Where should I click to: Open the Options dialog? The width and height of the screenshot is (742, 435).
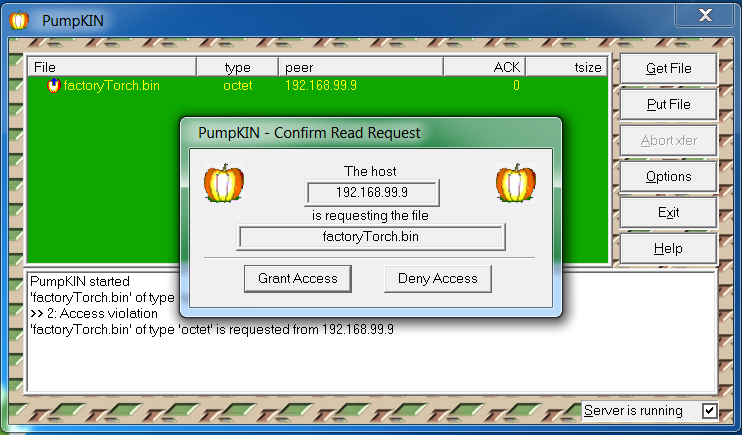[668, 177]
